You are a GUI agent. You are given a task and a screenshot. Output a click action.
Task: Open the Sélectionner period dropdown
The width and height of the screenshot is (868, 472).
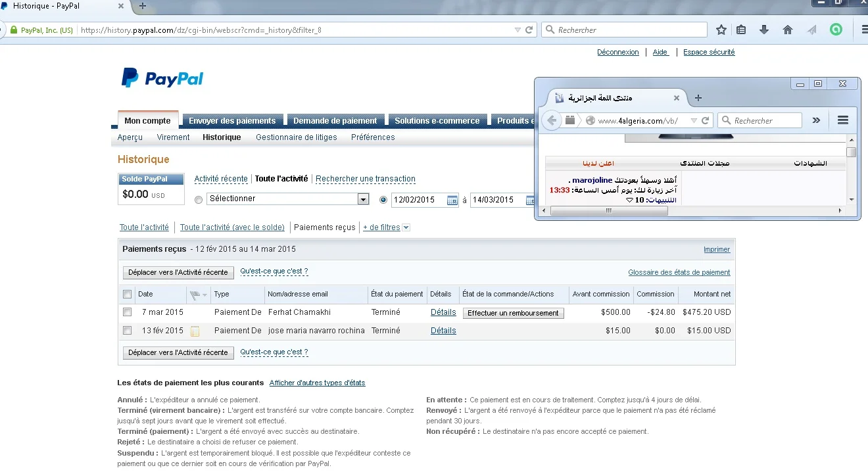[362, 199]
